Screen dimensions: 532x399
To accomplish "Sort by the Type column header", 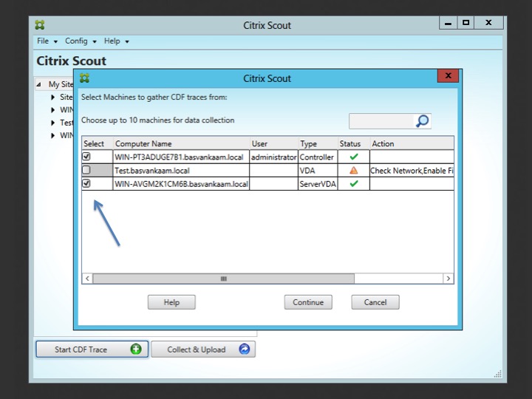I will click(x=318, y=143).
